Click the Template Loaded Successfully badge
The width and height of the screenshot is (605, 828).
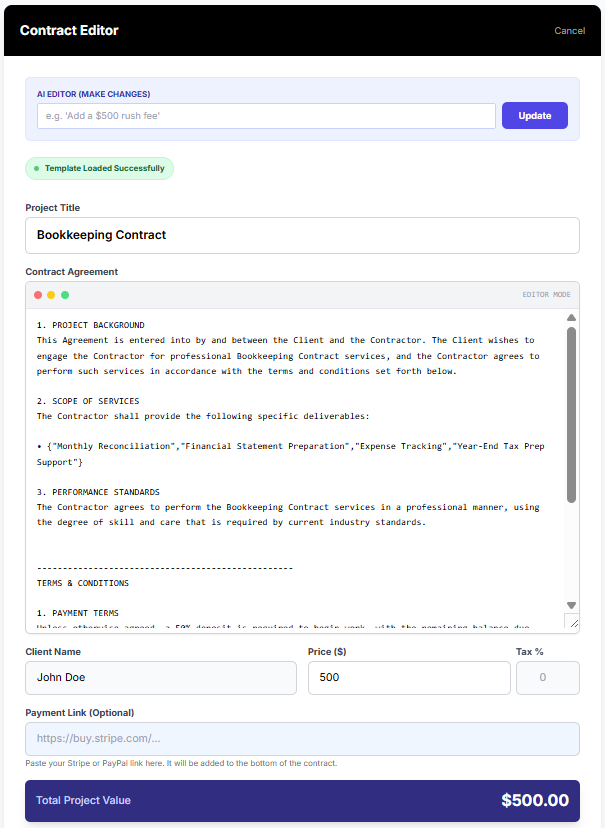[x=99, y=168]
